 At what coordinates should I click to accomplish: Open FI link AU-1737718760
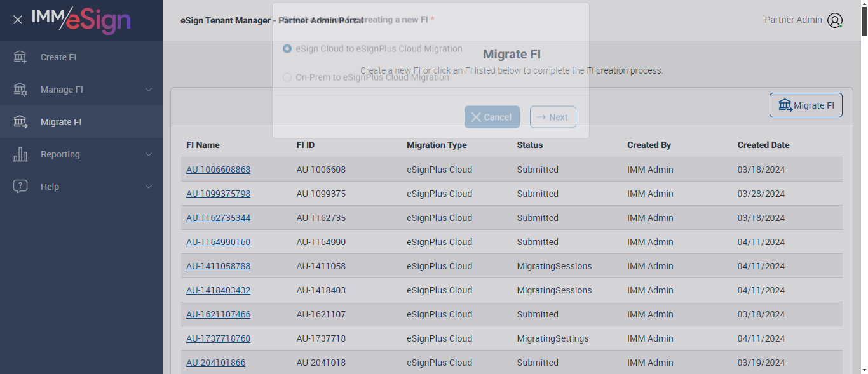pyautogui.click(x=218, y=338)
